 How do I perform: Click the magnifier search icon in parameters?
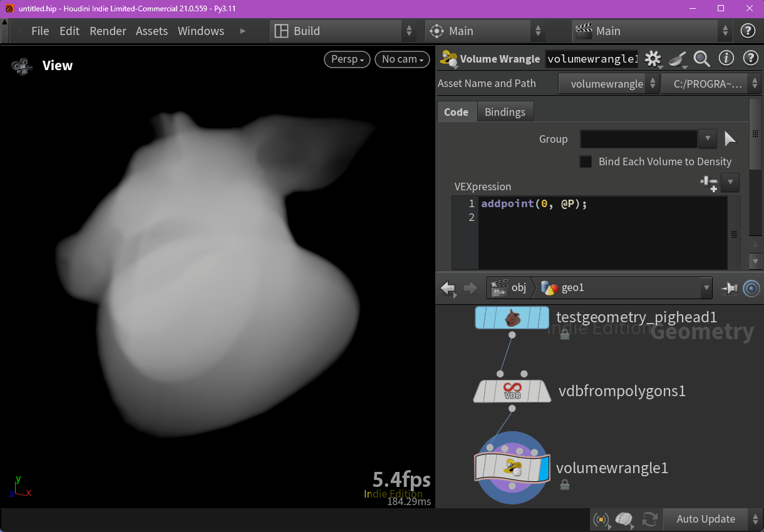[702, 59]
